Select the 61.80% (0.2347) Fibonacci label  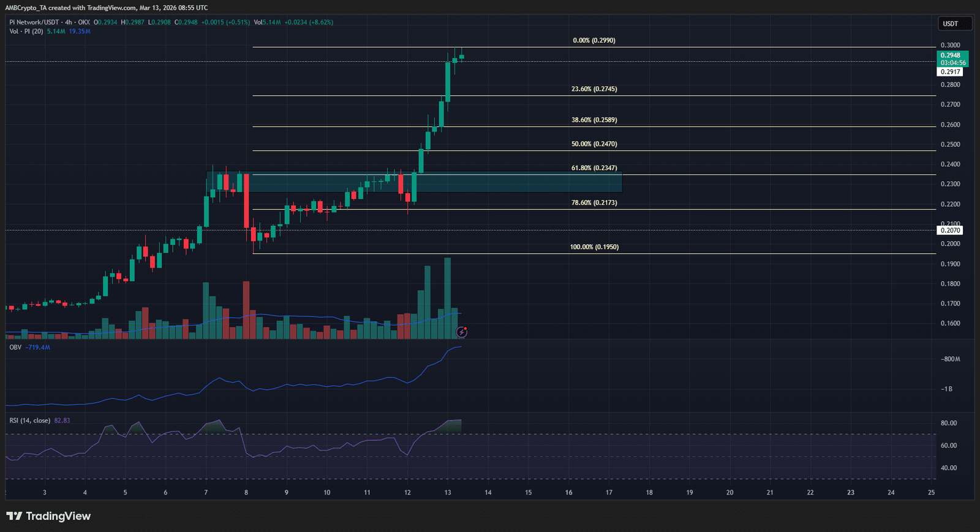click(594, 168)
